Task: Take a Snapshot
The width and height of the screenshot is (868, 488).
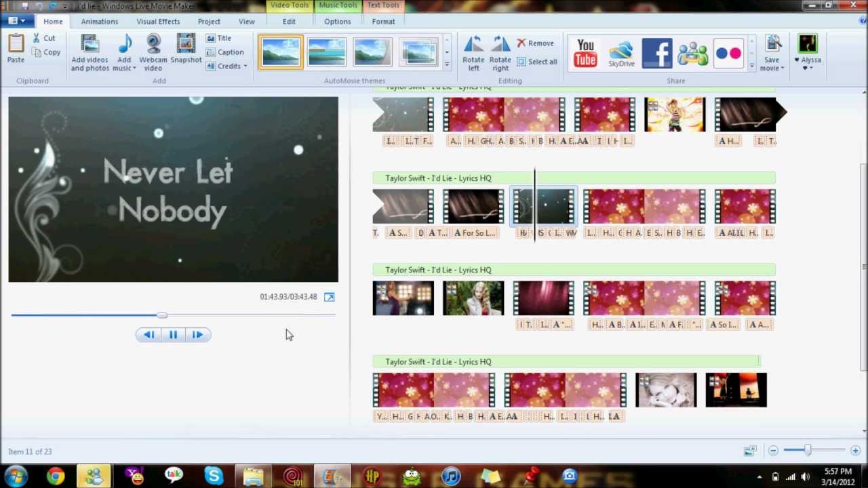Action: (186, 49)
